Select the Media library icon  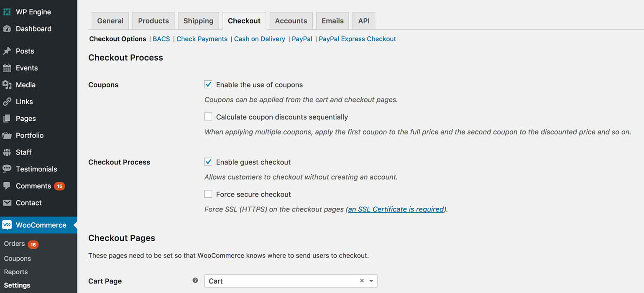(x=7, y=84)
